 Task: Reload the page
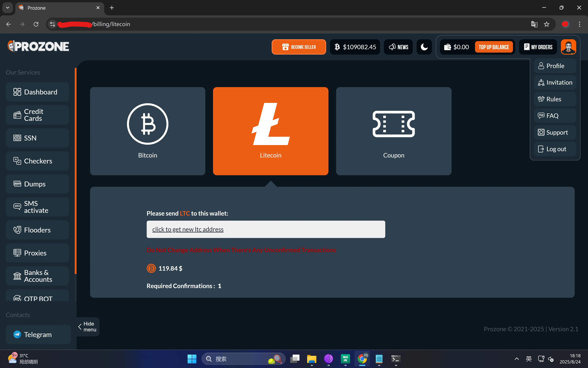tap(36, 24)
